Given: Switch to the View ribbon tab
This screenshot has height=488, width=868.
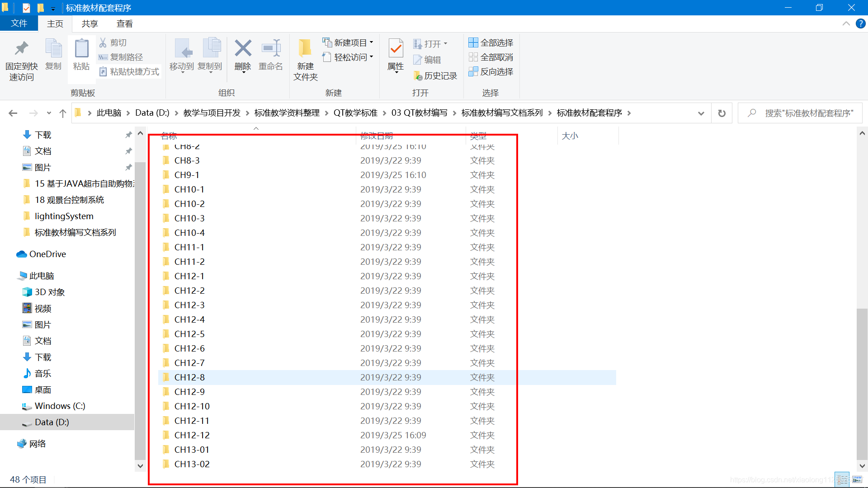Looking at the screenshot, I should tap(124, 23).
